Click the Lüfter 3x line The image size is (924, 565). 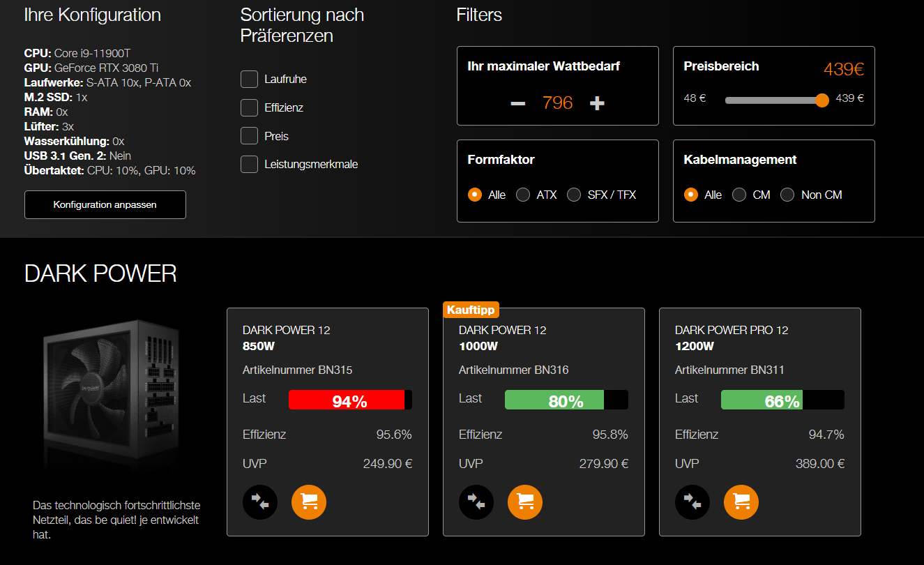pyautogui.click(x=50, y=126)
